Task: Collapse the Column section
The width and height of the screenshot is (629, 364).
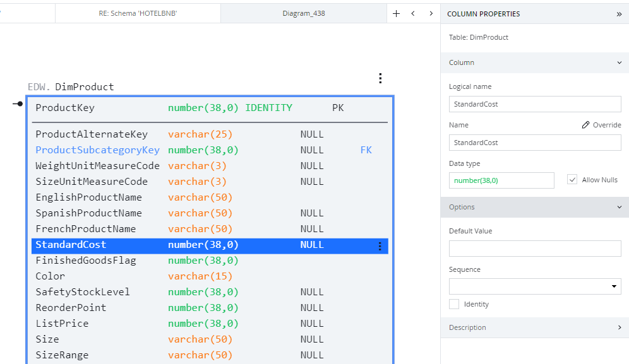Action: [x=618, y=62]
